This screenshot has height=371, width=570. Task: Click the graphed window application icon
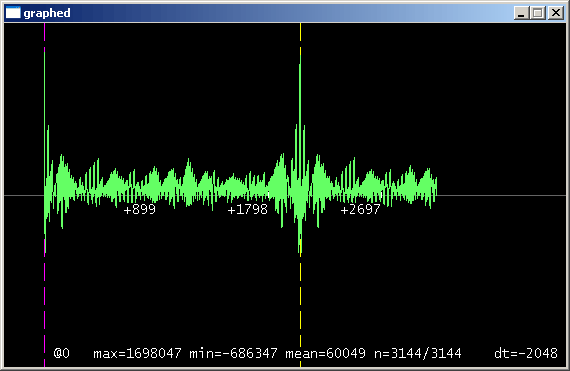coord(13,13)
